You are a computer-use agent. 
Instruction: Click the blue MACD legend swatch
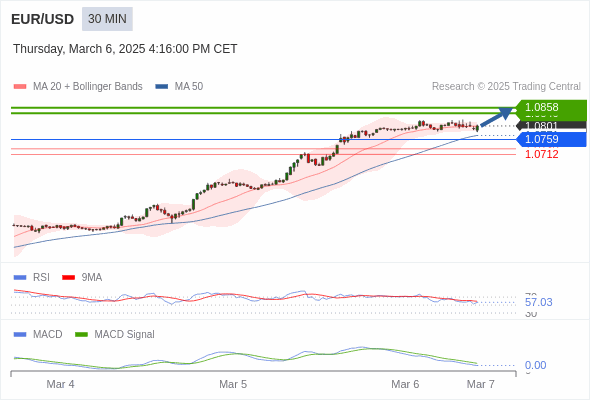click(20, 335)
